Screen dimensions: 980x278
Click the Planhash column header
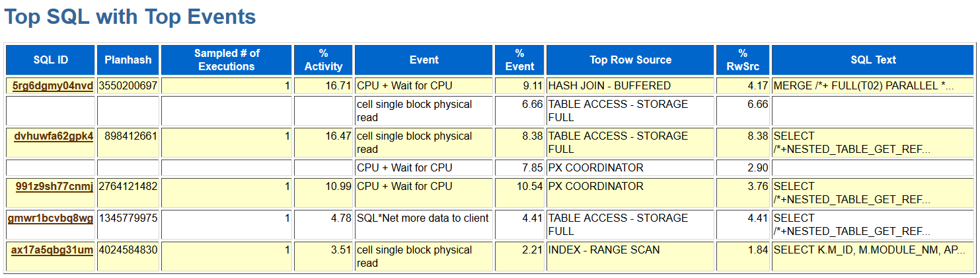128,60
